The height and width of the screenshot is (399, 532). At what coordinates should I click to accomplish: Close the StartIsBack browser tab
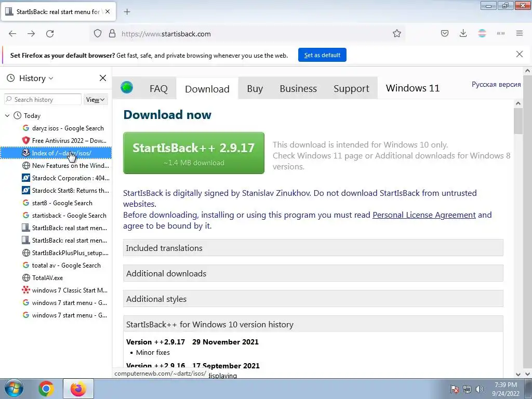coord(108,11)
